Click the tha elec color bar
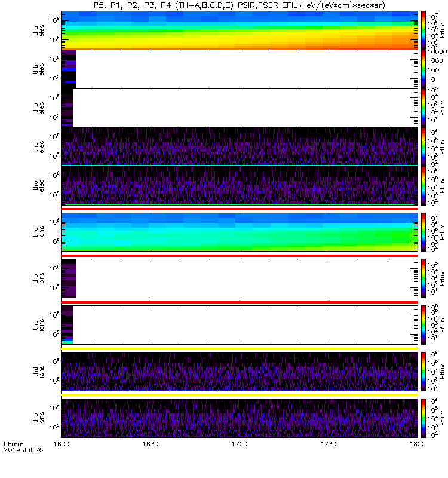 pyautogui.click(x=424, y=30)
